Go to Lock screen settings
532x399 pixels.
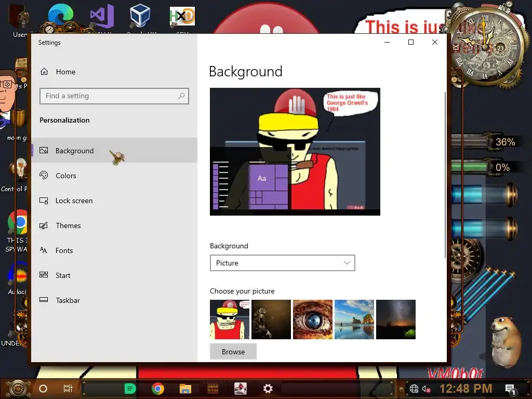pos(114,201)
